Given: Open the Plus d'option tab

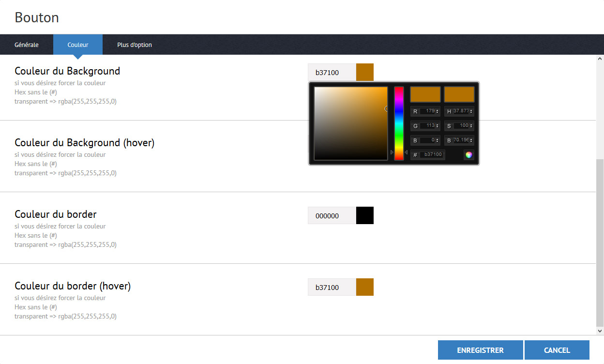Looking at the screenshot, I should [x=135, y=45].
